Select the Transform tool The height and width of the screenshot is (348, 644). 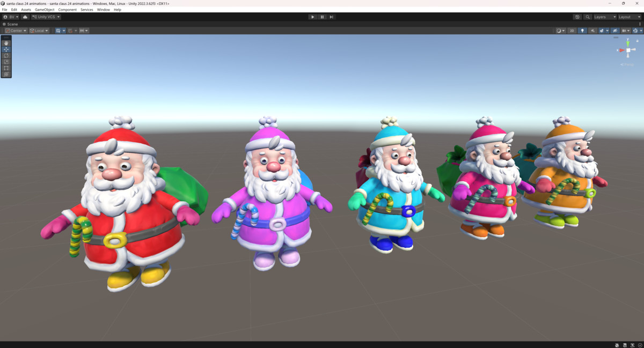click(6, 74)
